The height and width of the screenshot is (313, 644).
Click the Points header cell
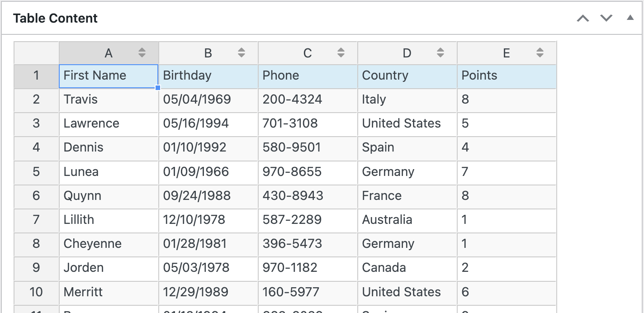(x=507, y=76)
